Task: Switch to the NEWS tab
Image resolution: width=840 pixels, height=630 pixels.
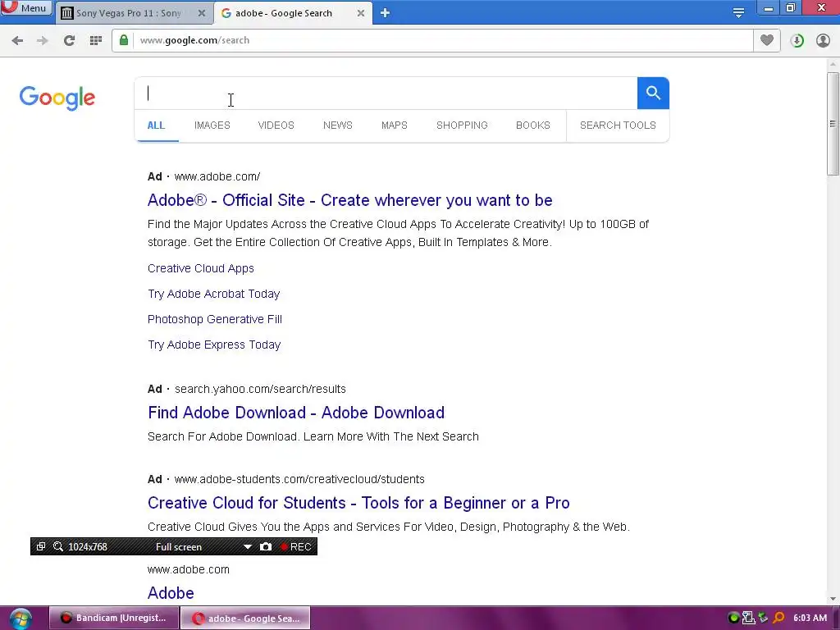Action: coord(337,126)
